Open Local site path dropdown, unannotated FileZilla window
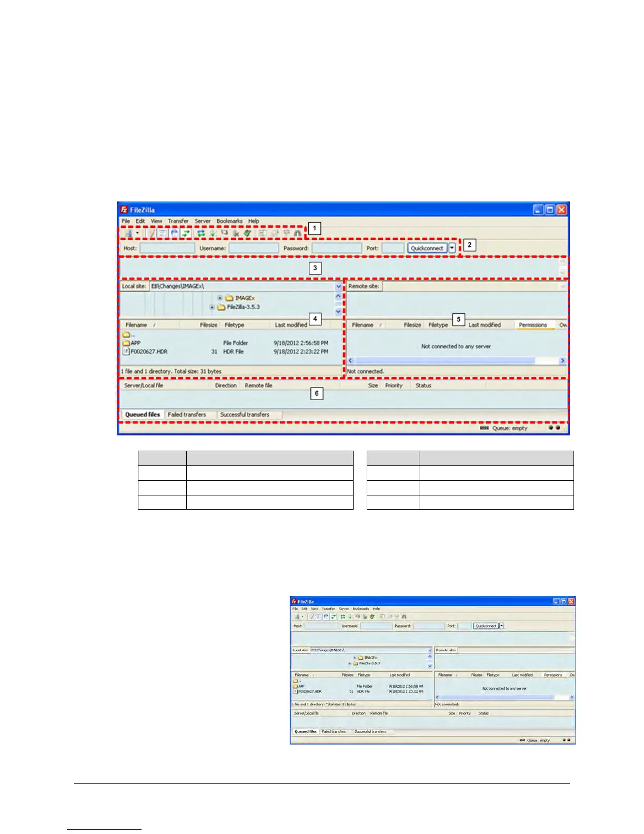This screenshot has width=644, height=834. (430, 650)
